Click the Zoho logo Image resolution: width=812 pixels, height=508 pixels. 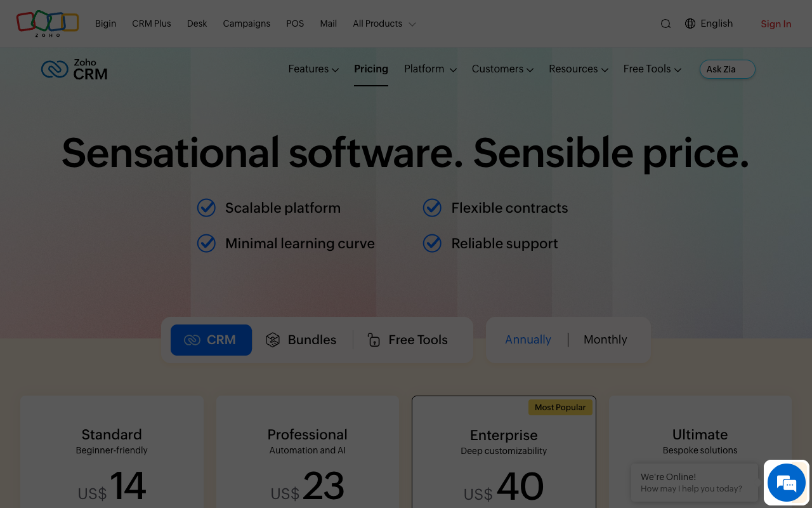tap(48, 23)
